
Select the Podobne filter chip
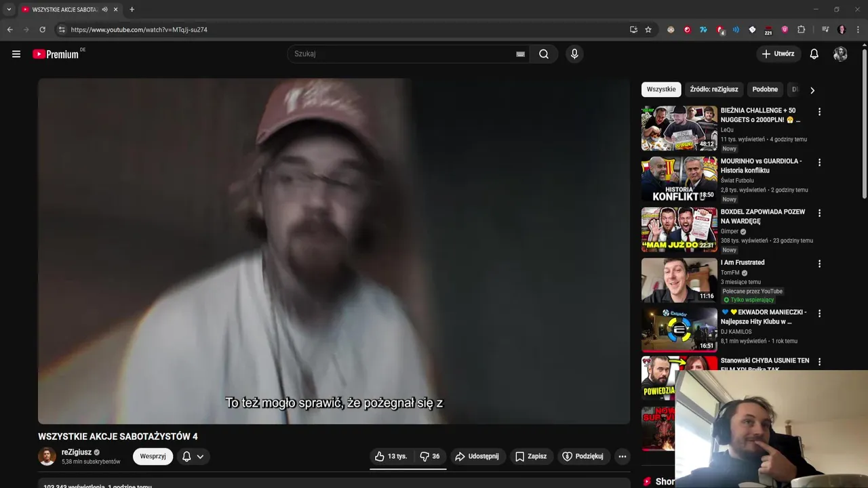click(x=765, y=89)
